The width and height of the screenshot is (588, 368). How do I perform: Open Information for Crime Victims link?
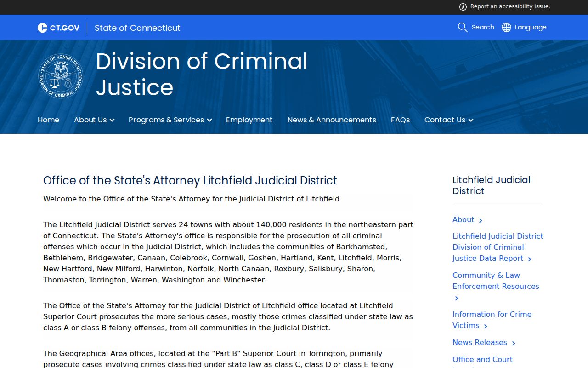click(x=492, y=320)
